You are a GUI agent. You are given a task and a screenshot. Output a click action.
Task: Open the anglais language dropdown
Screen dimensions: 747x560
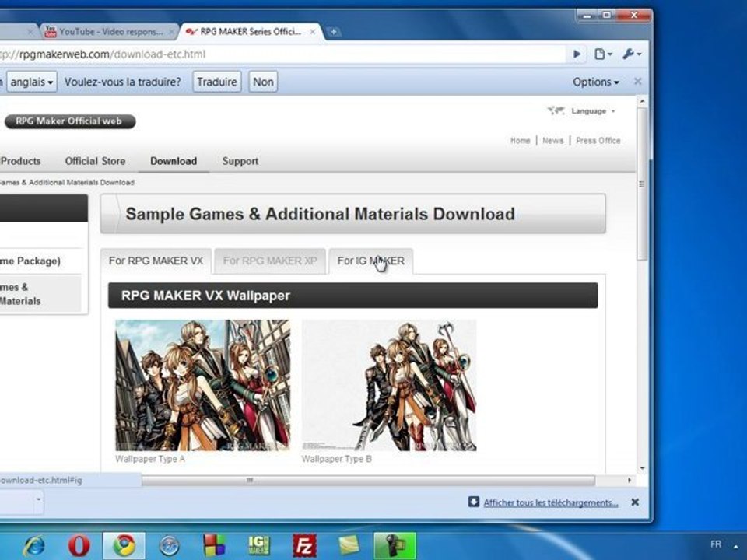(x=32, y=82)
